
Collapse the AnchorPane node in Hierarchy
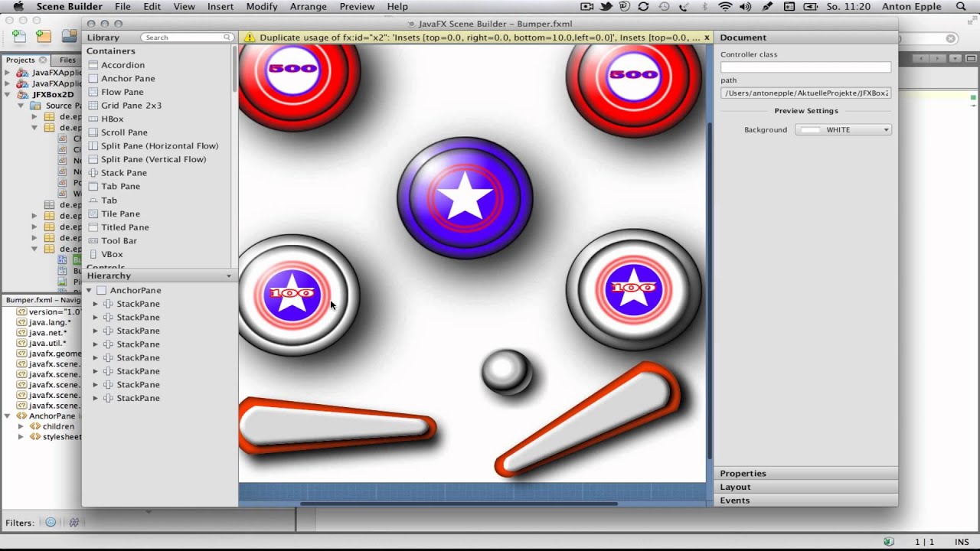[89, 291]
